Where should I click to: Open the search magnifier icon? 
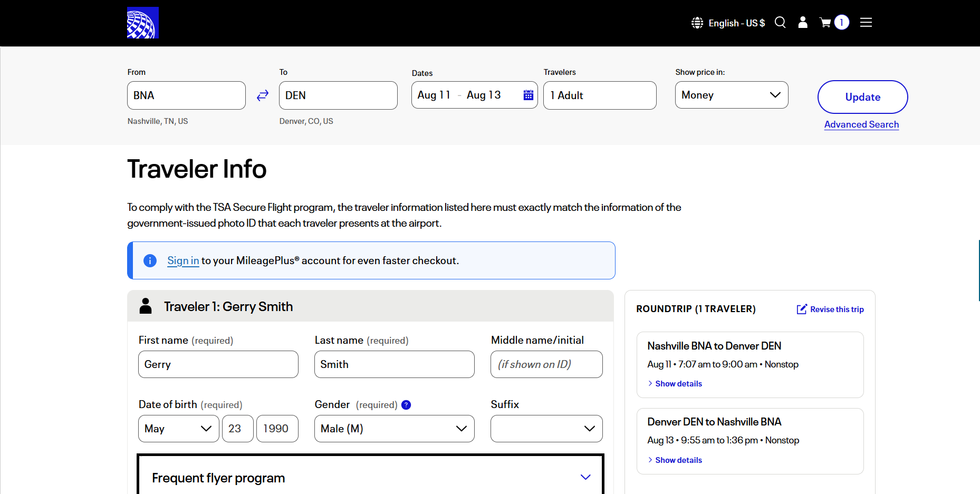pyautogui.click(x=780, y=22)
